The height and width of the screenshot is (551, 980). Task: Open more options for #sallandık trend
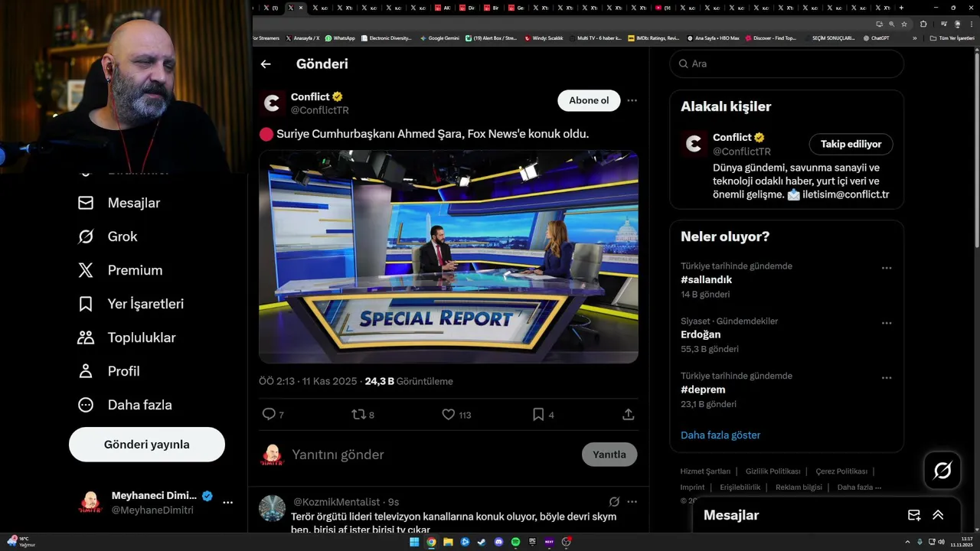887,268
